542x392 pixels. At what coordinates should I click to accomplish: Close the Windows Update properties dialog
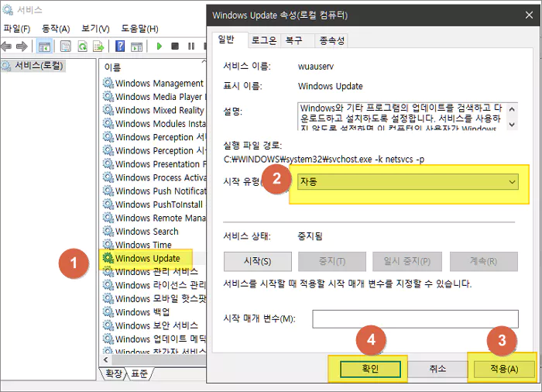529,15
